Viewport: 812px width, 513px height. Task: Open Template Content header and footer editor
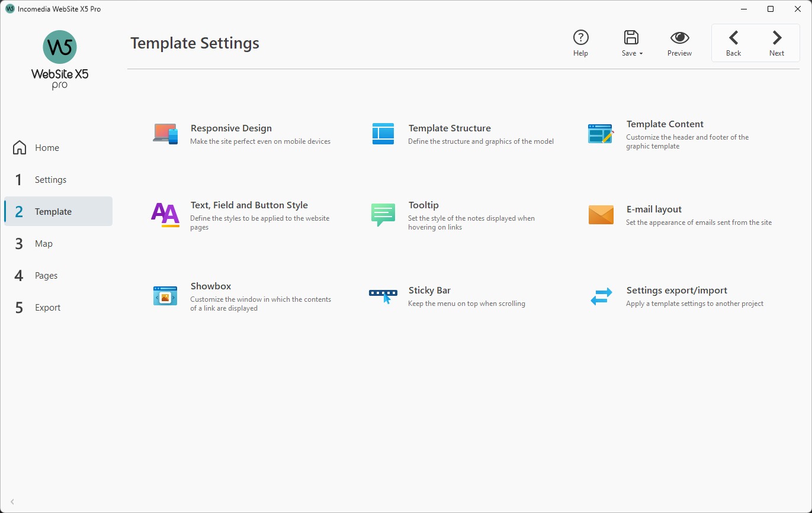click(x=665, y=124)
